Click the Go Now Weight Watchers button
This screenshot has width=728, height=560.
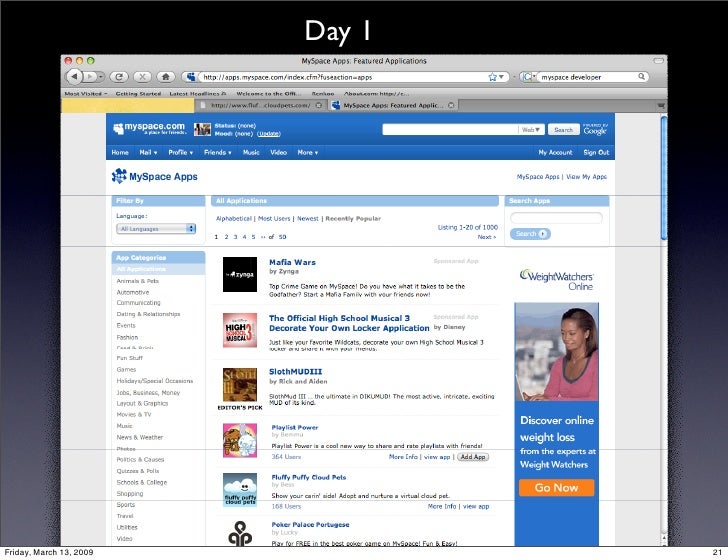556,488
